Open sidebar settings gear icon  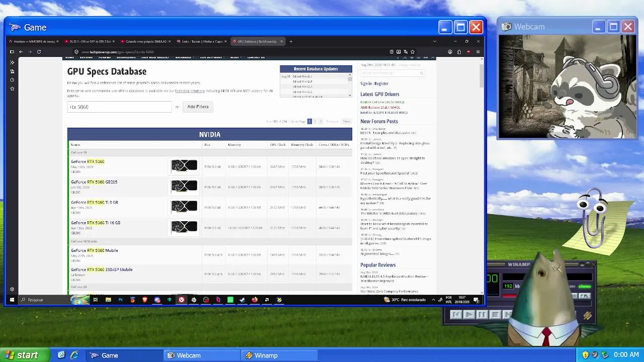[x=12, y=289]
